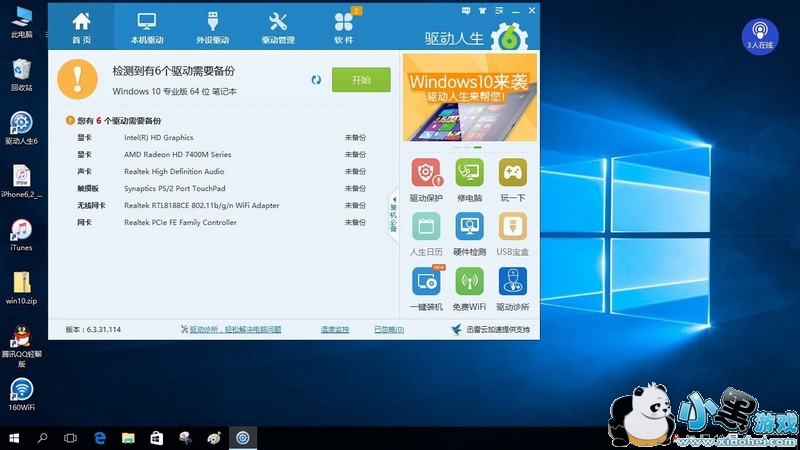Open the 修电脑 tool

pyautogui.click(x=469, y=181)
